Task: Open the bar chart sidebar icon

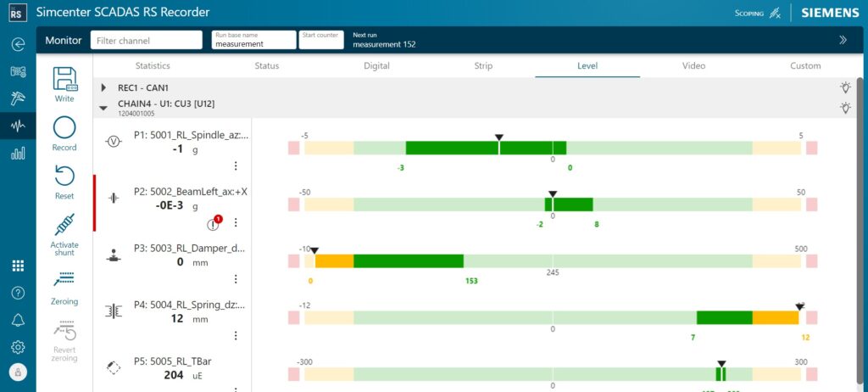Action: (x=18, y=154)
